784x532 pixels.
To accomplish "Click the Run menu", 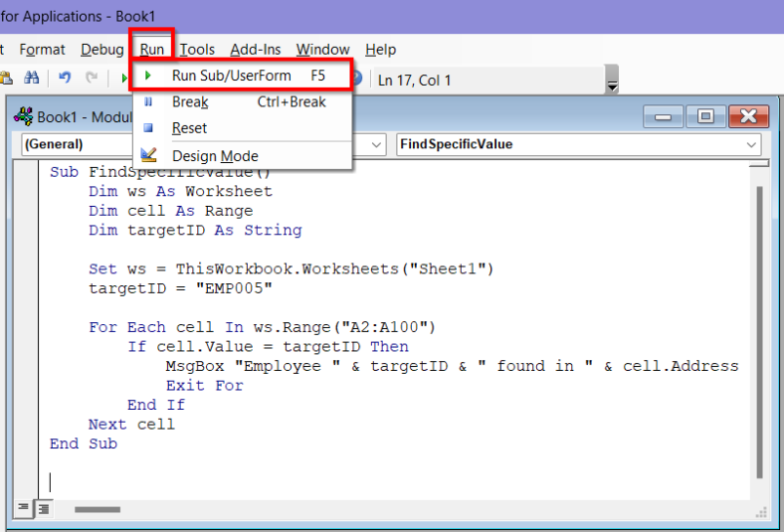I will click(x=152, y=50).
